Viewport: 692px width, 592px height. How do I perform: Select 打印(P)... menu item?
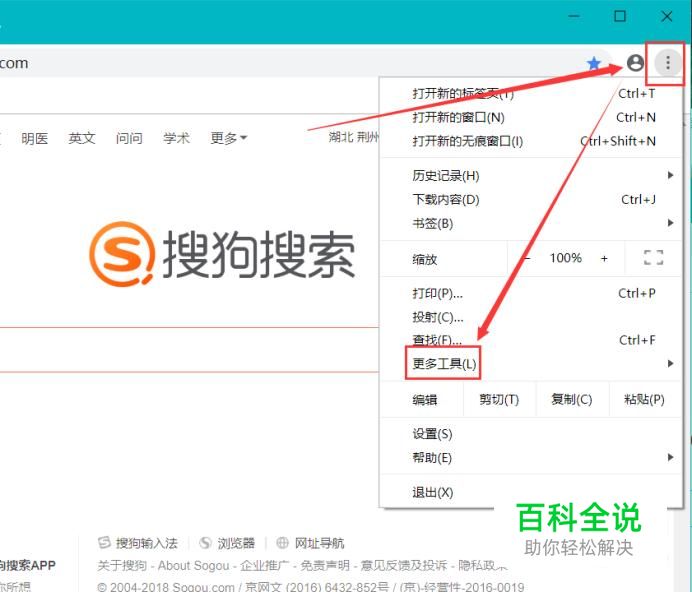click(530, 293)
